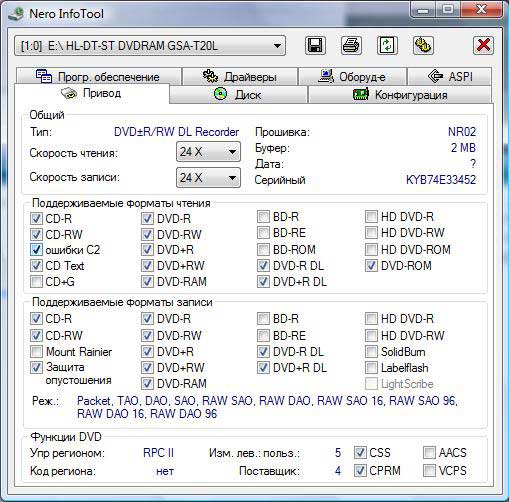Switch to the Драйверы tab
The image size is (509, 502).
(x=240, y=76)
